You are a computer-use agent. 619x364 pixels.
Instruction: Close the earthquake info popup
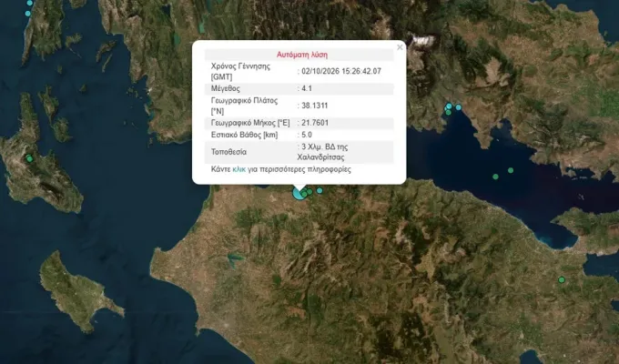point(400,47)
